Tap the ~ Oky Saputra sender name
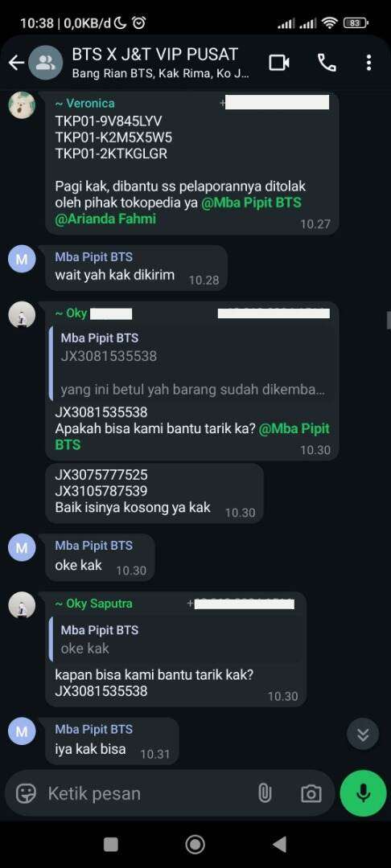The height and width of the screenshot is (868, 391). 93,604
